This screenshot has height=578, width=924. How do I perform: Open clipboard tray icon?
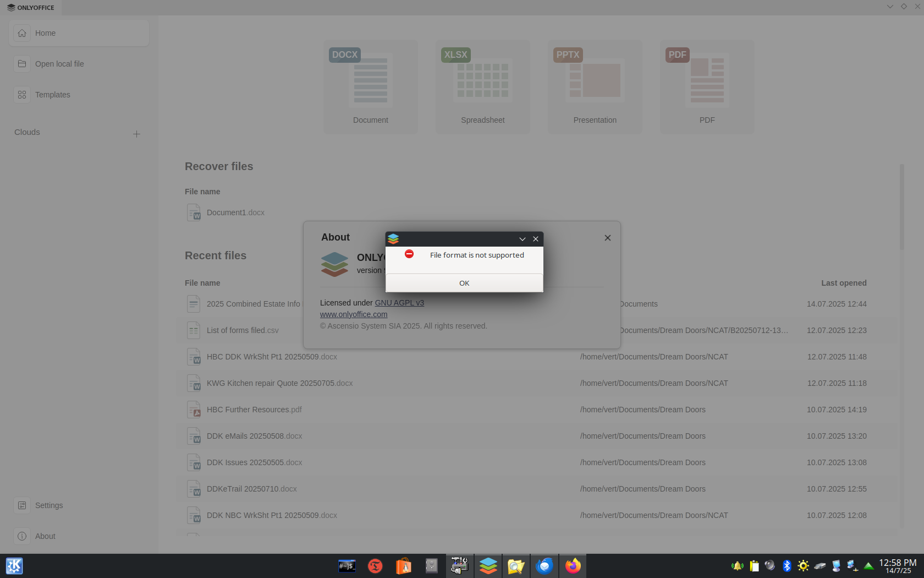point(754,566)
